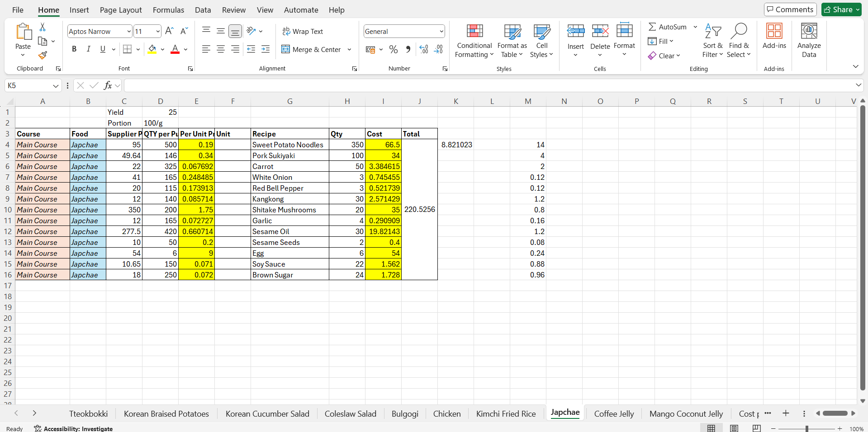The height and width of the screenshot is (432, 868).
Task: Expand the formula bar
Action: click(858, 85)
